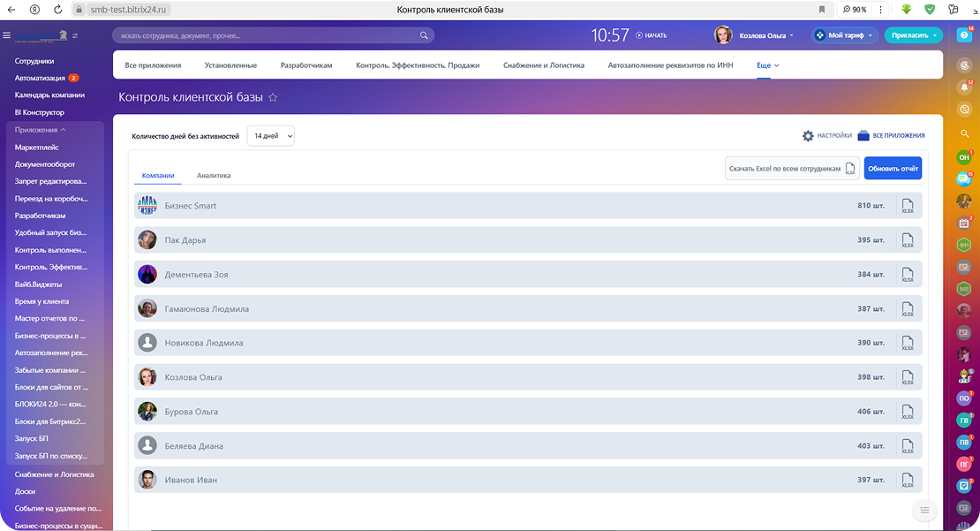Screen dimensions: 980x531
Task: Download XLSX for Дементьева Зоя row
Action: click(x=908, y=275)
